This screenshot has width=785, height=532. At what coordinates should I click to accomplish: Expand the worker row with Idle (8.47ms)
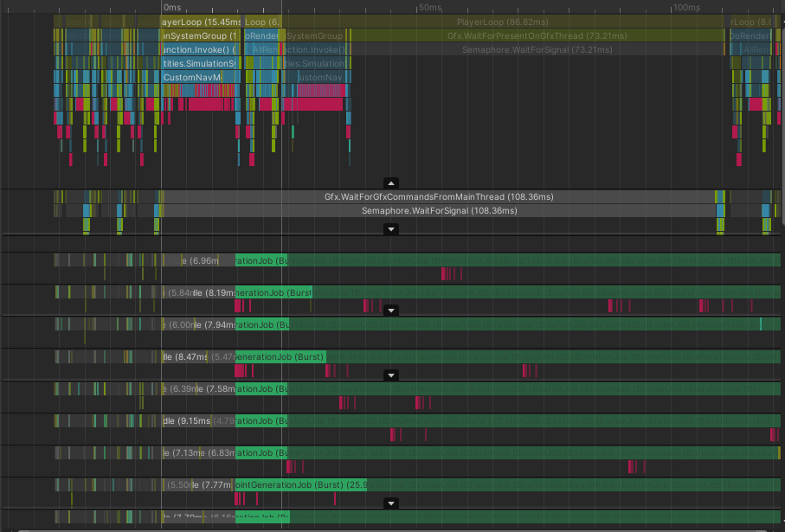tap(391, 375)
